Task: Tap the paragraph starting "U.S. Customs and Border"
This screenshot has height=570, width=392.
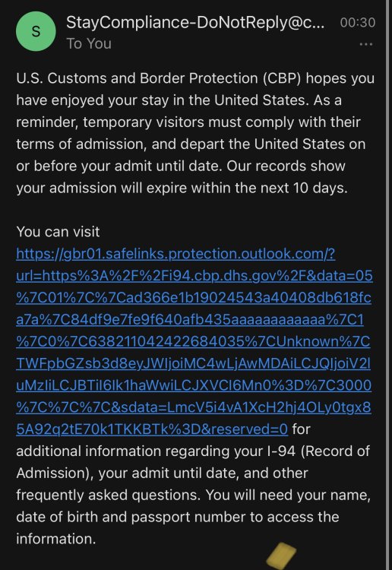Action: [x=195, y=133]
